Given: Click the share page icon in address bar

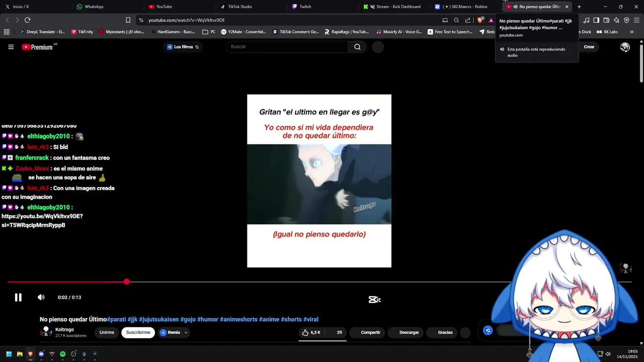Looking at the screenshot, I should [468, 20].
